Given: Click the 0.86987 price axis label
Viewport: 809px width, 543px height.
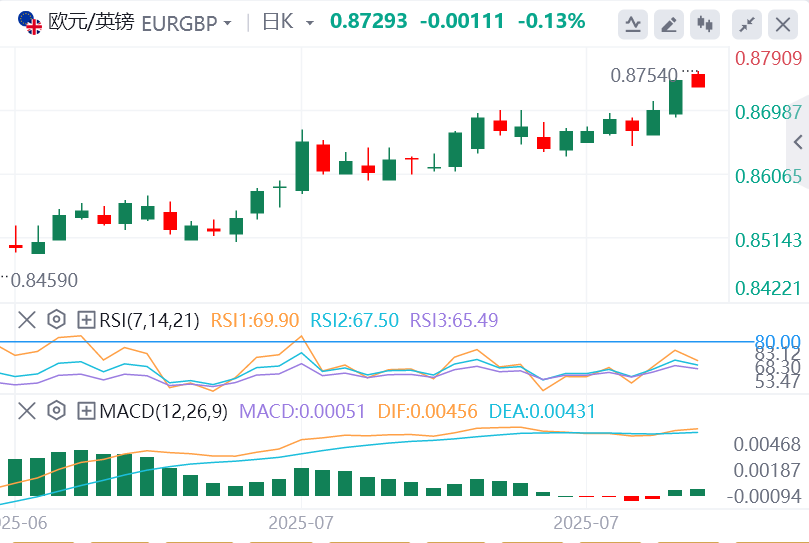Looking at the screenshot, I should point(769,112).
